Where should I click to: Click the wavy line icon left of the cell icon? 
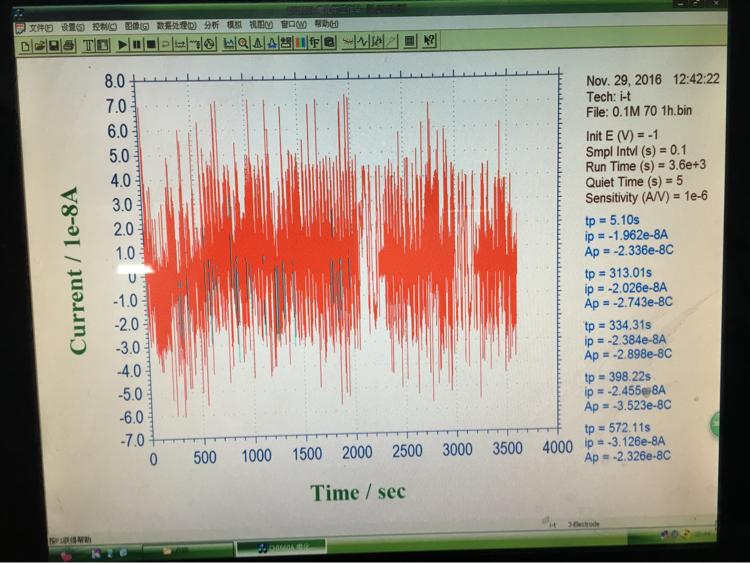point(194,44)
